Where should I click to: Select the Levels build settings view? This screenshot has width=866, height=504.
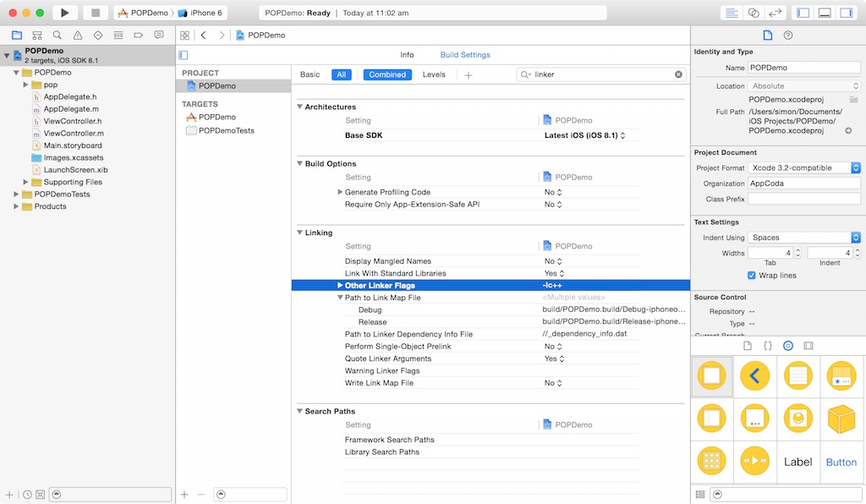click(434, 74)
